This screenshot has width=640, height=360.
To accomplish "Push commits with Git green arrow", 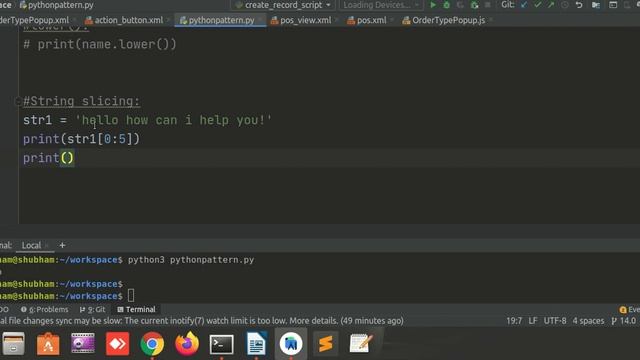I will point(551,5).
